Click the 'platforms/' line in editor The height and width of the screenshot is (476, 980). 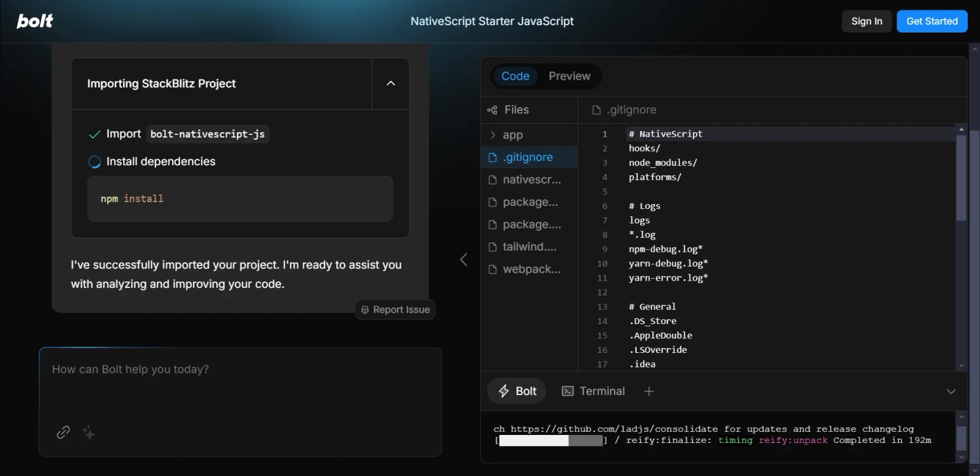pos(655,178)
